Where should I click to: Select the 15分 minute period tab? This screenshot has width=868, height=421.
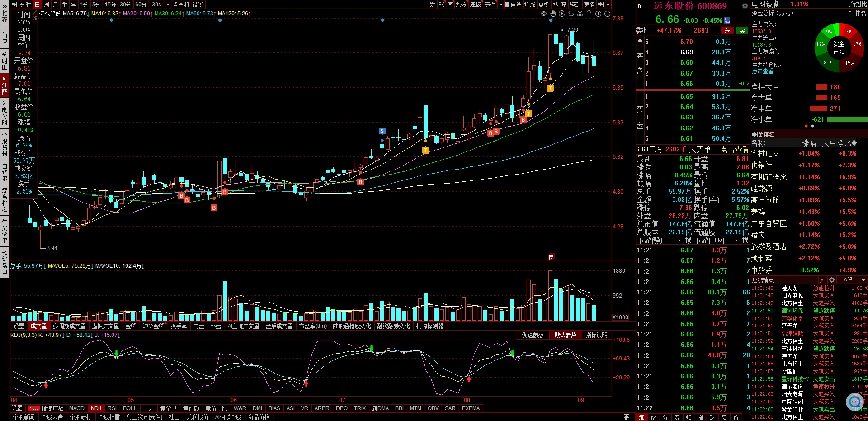tap(110, 5)
